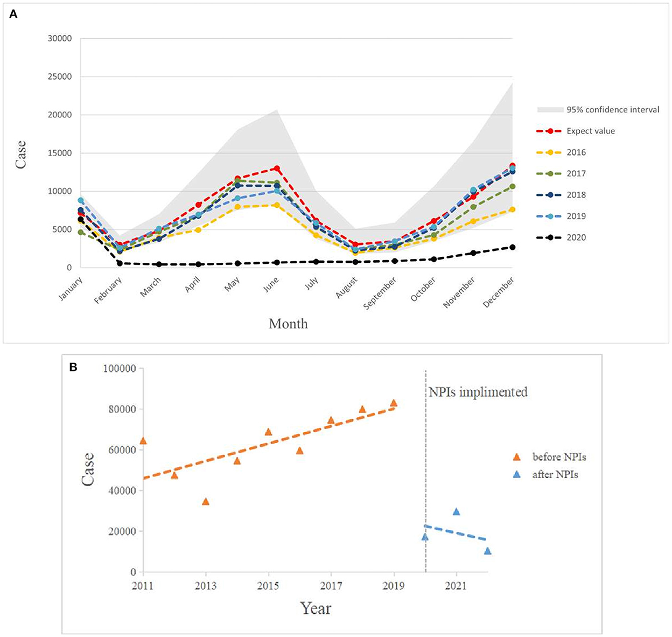Click the 2020 December data point
This screenshot has width=672, height=637.
[512, 247]
